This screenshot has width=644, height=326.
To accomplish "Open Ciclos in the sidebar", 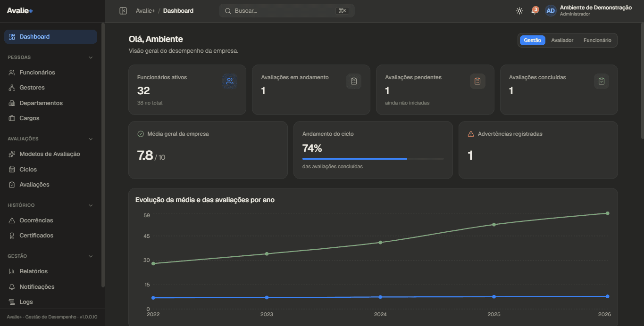I will click(x=51, y=170).
